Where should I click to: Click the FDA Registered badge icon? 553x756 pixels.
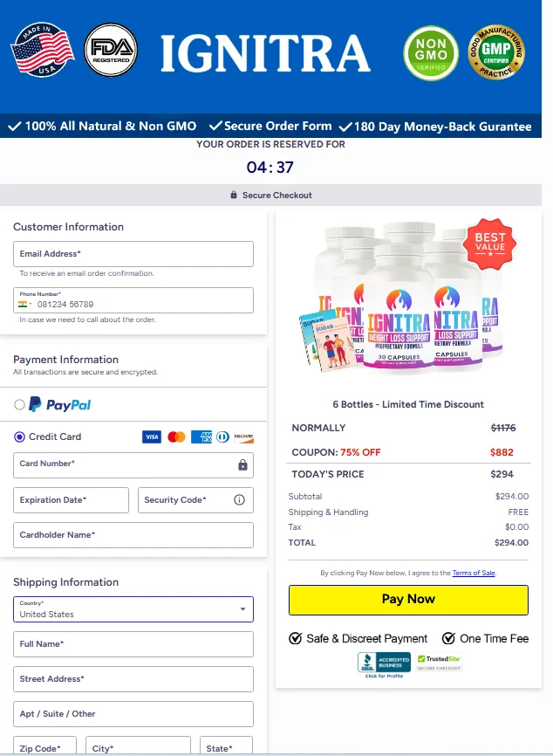click(x=110, y=50)
